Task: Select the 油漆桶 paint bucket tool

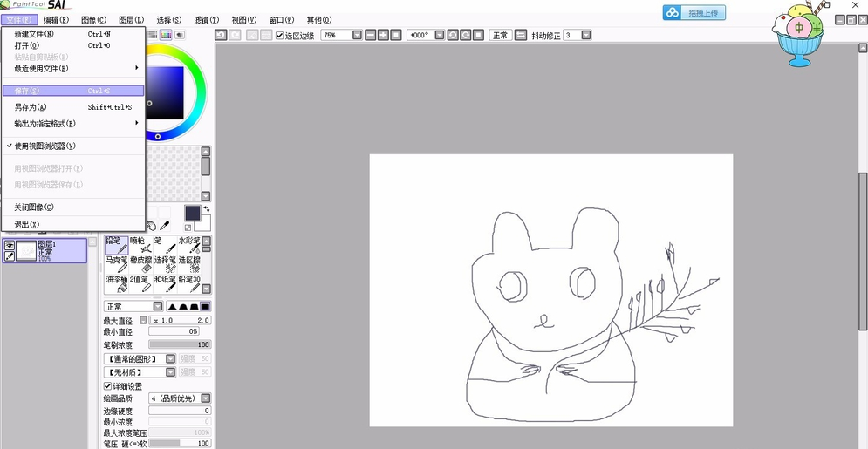Action: coord(116,284)
